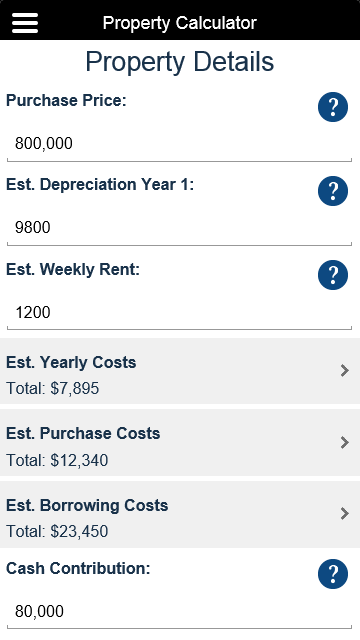
Task: Click the Purchase Price label
Action: point(67,100)
